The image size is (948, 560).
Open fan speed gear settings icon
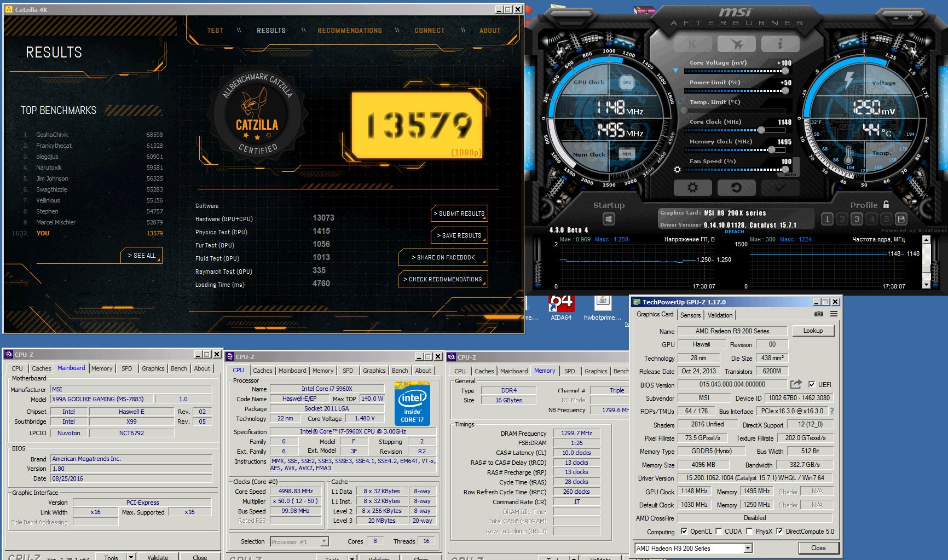(678, 170)
